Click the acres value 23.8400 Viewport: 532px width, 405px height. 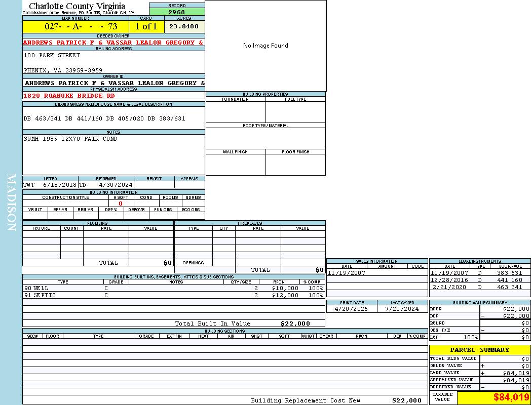[184, 26]
